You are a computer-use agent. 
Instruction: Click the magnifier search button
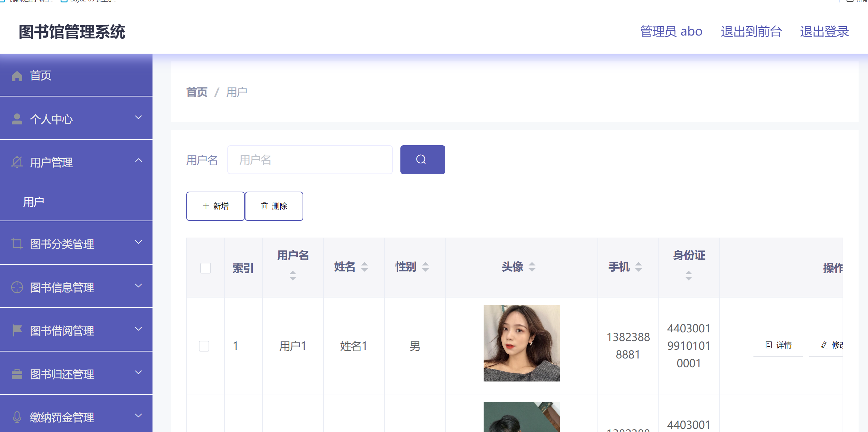(x=422, y=160)
